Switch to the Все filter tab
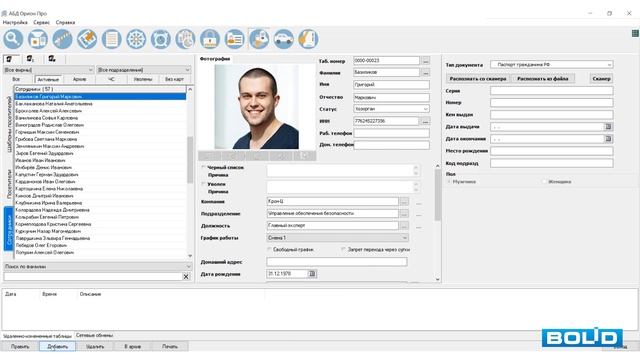Image resolution: width=640 pixels, height=360 pixels. pos(16,79)
